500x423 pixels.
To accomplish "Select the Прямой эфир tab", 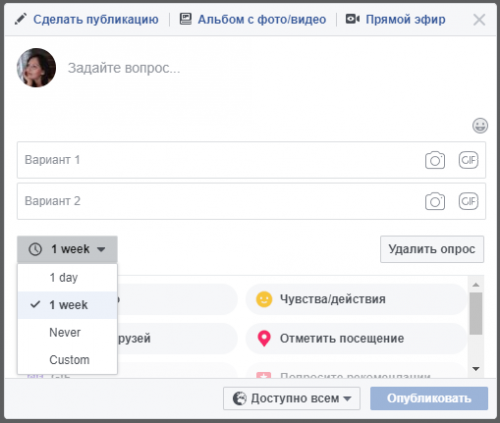I will [x=395, y=19].
